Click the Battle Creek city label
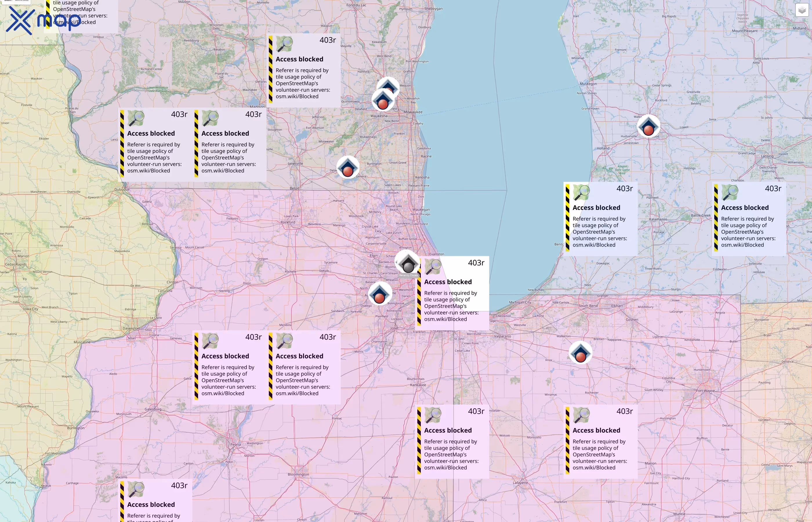This screenshot has height=522, width=812. 701,215
